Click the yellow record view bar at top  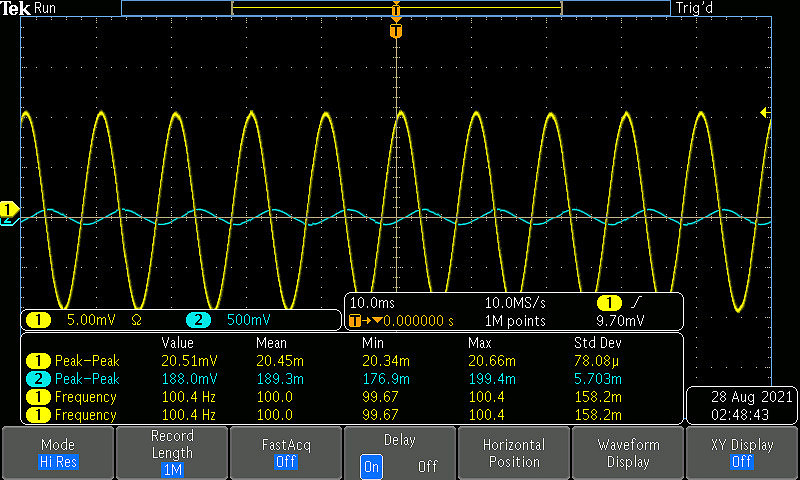click(396, 8)
